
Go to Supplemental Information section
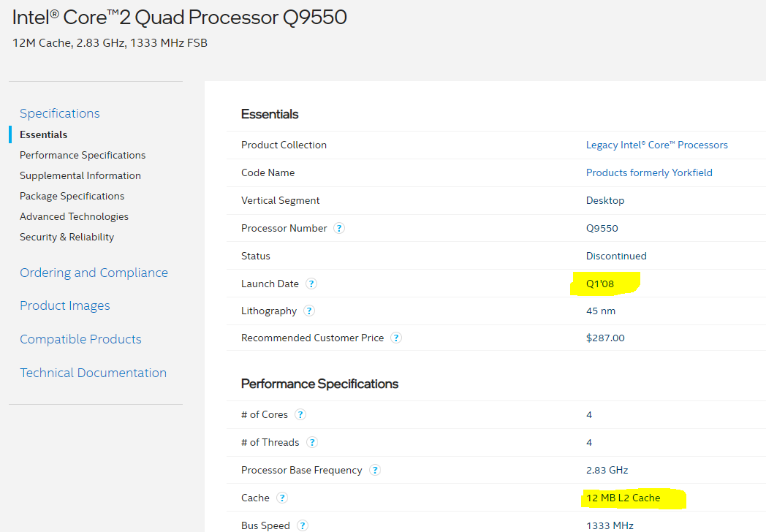pyautogui.click(x=80, y=176)
